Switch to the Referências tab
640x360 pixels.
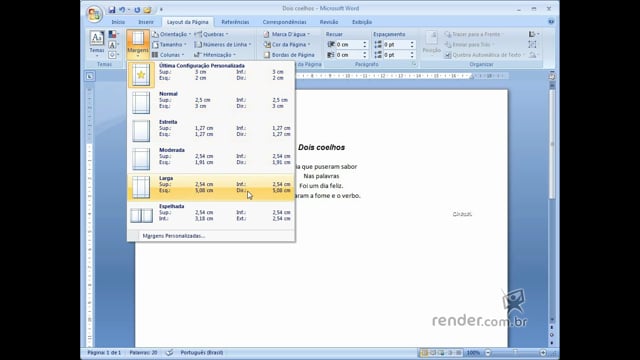click(235, 22)
